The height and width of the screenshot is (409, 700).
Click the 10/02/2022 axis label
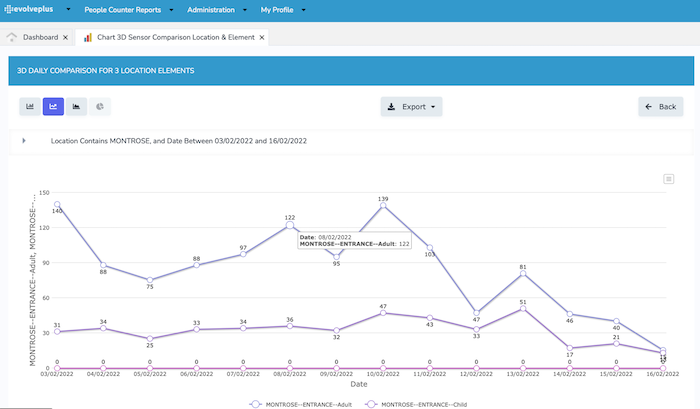tap(383, 374)
